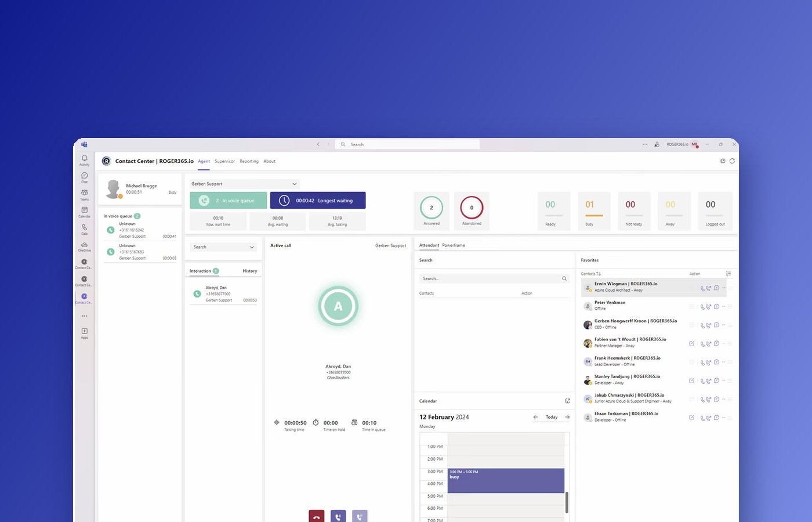Open Apps in the Teams sidebar
Viewport: 812px width, 522px height.
(84, 333)
